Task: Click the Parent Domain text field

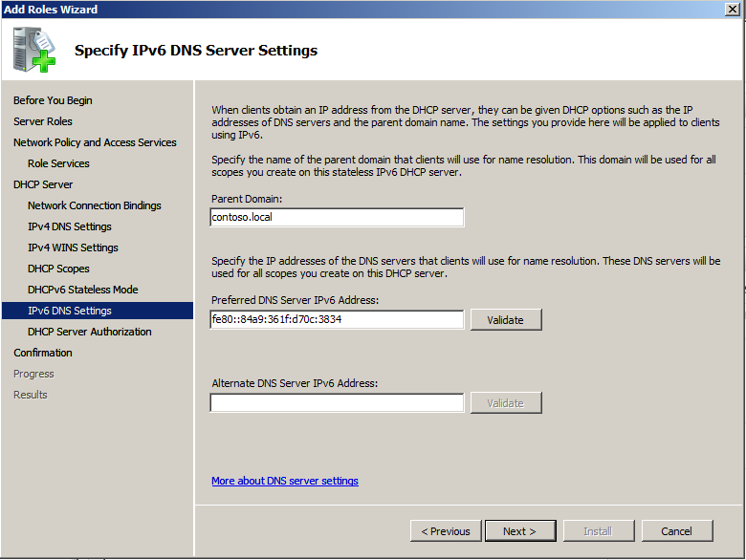Action: (337, 217)
